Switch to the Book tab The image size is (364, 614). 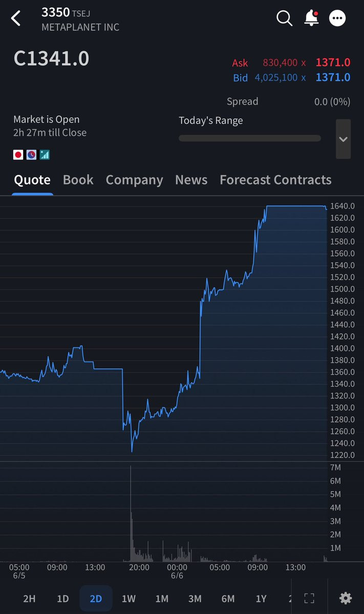coord(78,180)
